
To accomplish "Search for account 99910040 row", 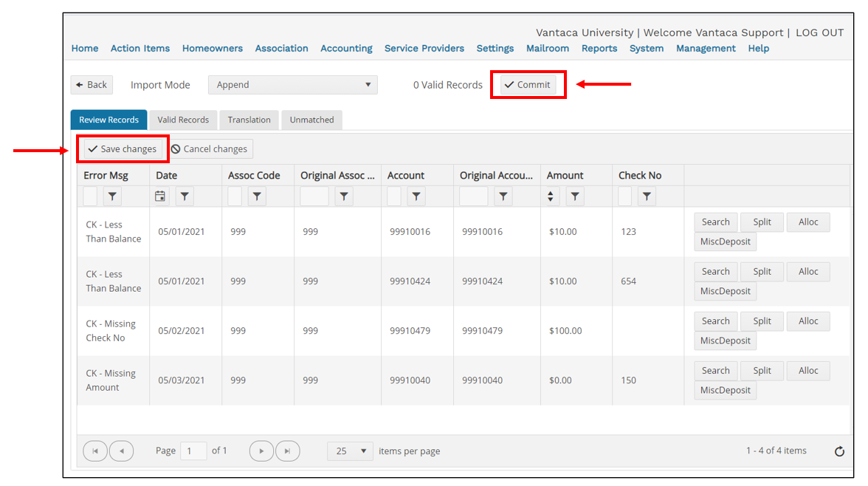I will click(716, 371).
